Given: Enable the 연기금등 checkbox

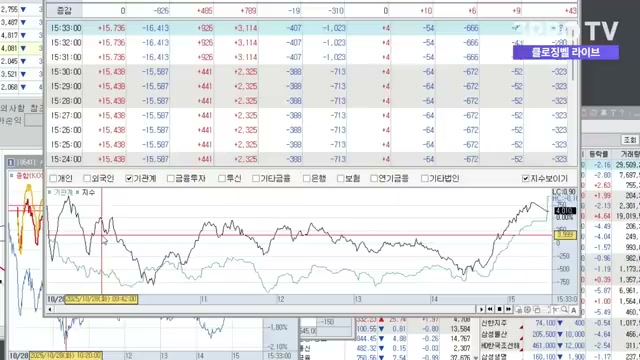Looking at the screenshot, I should coord(374,178).
